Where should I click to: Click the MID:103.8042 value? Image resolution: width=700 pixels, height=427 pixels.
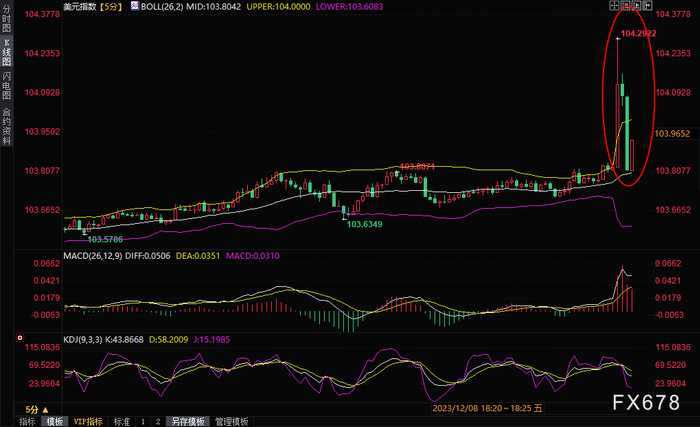[213, 6]
